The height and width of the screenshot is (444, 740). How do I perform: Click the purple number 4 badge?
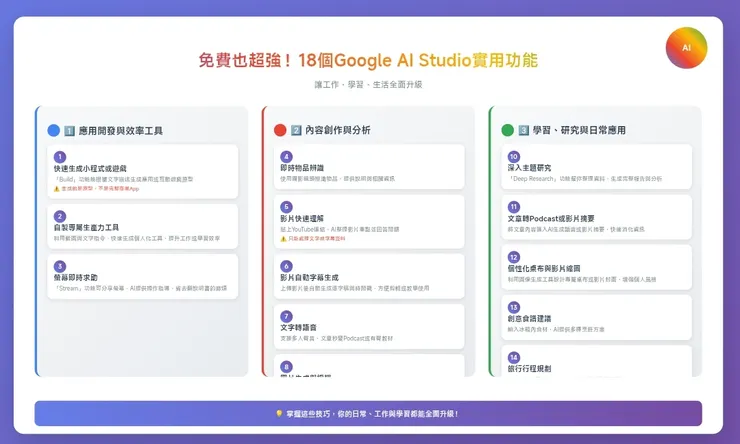286,157
